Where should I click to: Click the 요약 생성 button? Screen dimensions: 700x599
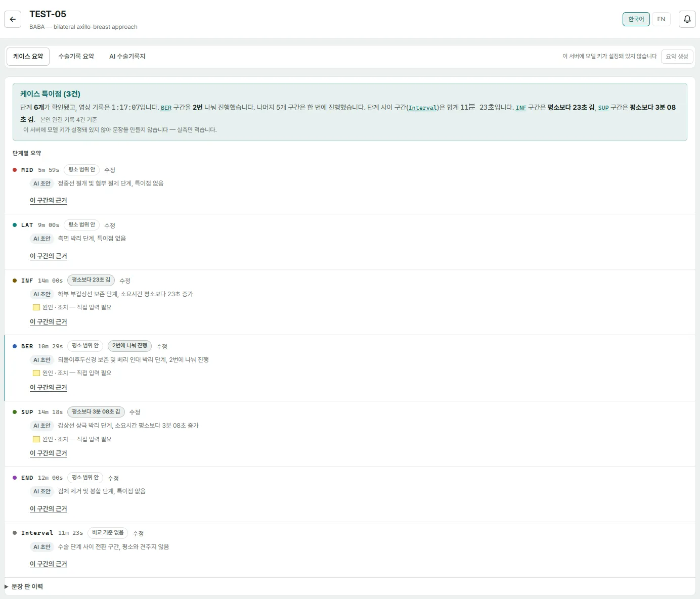677,57
